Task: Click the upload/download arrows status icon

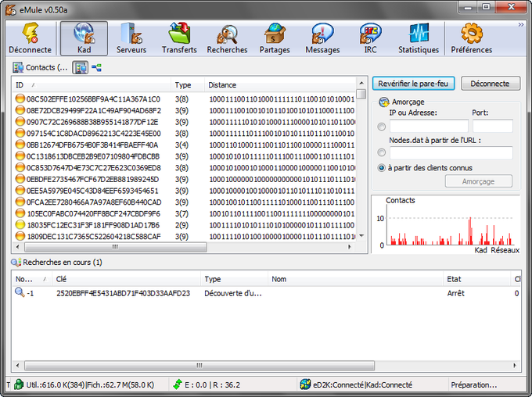Action: (x=178, y=384)
